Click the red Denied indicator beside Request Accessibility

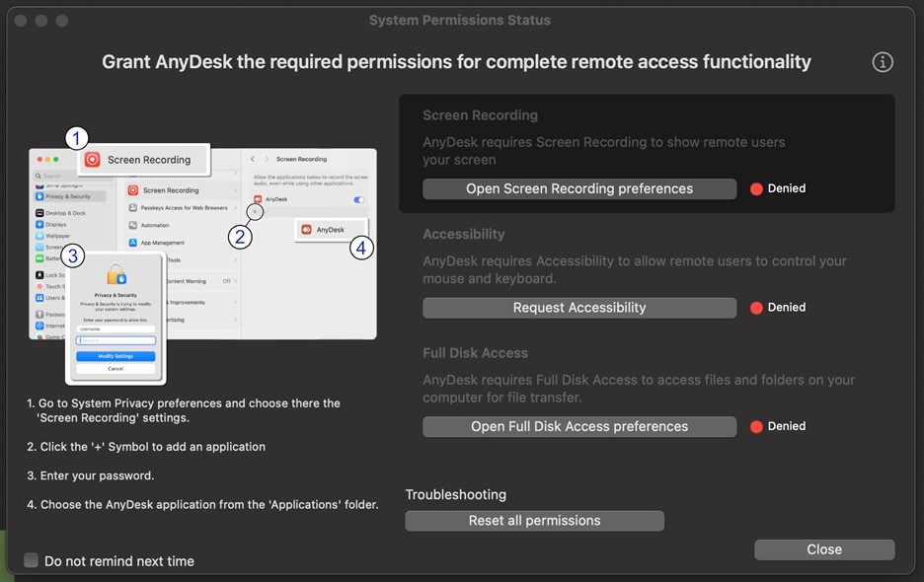(756, 308)
